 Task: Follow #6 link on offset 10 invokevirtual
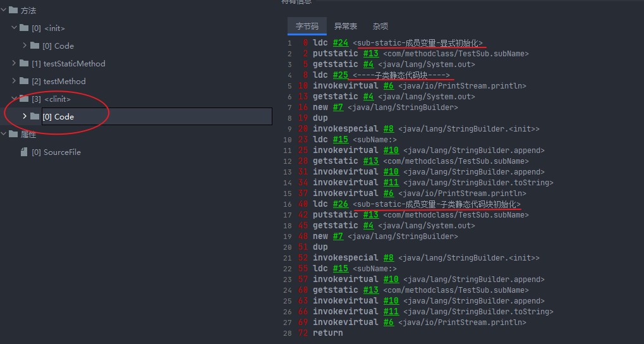click(389, 86)
